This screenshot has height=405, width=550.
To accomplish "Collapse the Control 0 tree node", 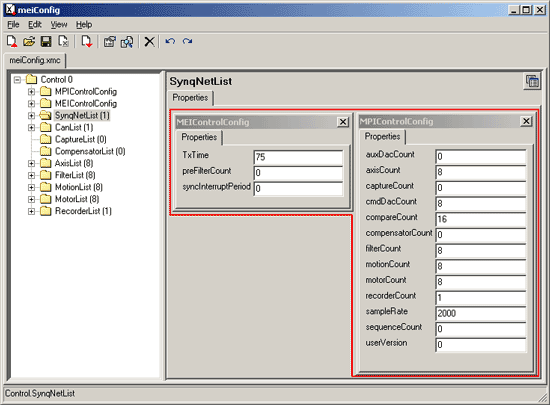I will pyautogui.click(x=17, y=80).
